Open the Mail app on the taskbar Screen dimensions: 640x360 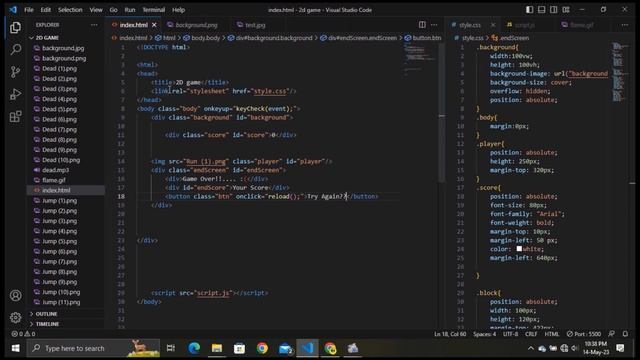[x=285, y=348]
